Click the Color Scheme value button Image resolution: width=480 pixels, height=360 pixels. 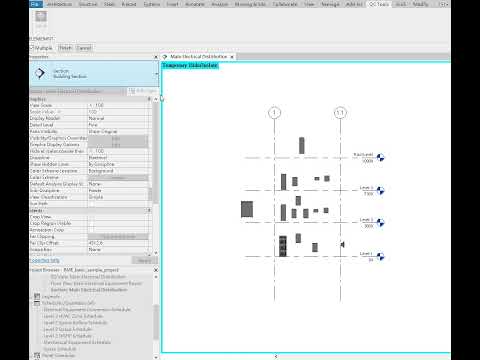[118, 177]
